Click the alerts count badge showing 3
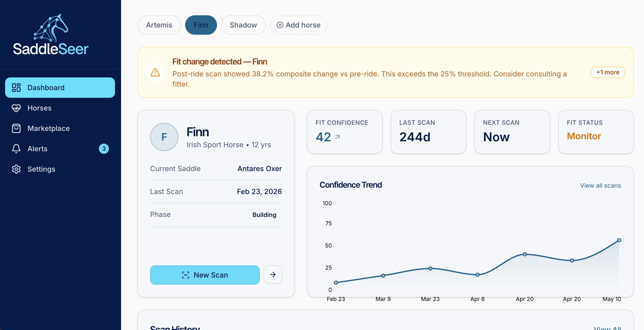The image size is (644, 330). click(104, 149)
